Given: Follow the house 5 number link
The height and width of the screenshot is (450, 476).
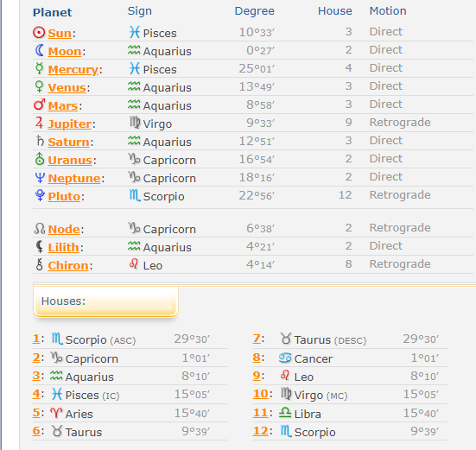Looking at the screenshot, I should click(x=36, y=413).
